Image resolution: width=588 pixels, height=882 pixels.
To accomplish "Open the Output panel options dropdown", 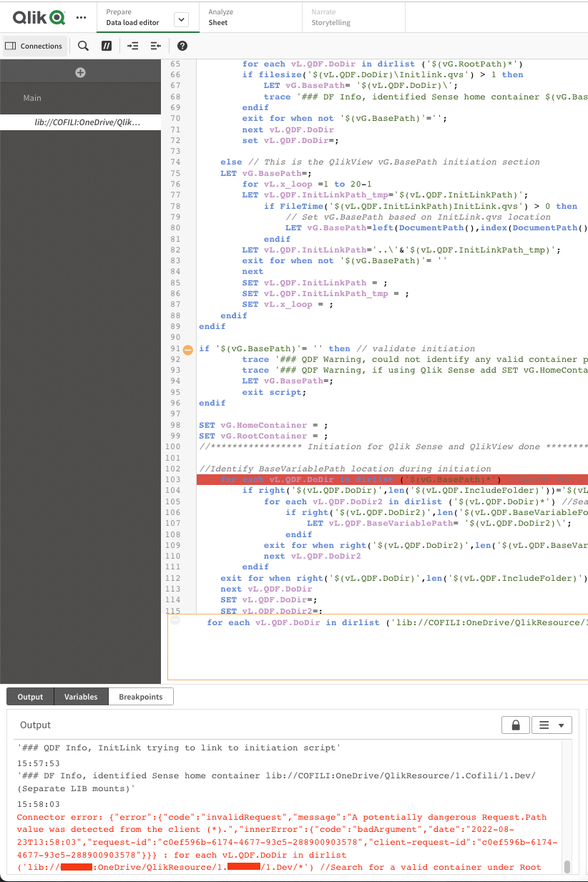I will (552, 725).
